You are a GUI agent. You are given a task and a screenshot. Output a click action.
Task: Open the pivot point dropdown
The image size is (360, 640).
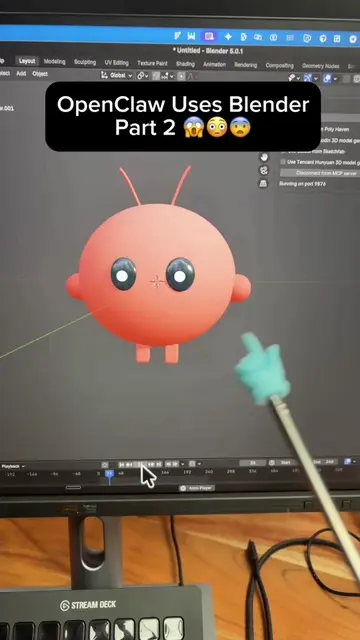143,76
